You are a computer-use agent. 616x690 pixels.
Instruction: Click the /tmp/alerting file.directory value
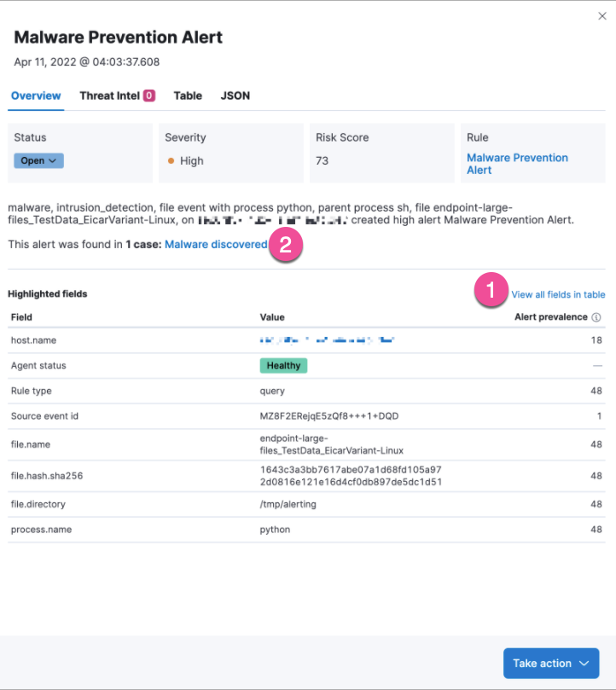(288, 504)
